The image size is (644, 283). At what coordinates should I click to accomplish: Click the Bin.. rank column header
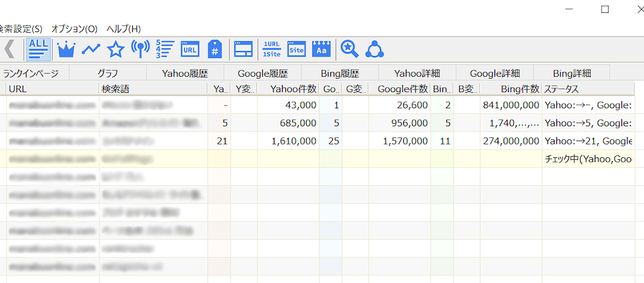(x=442, y=89)
